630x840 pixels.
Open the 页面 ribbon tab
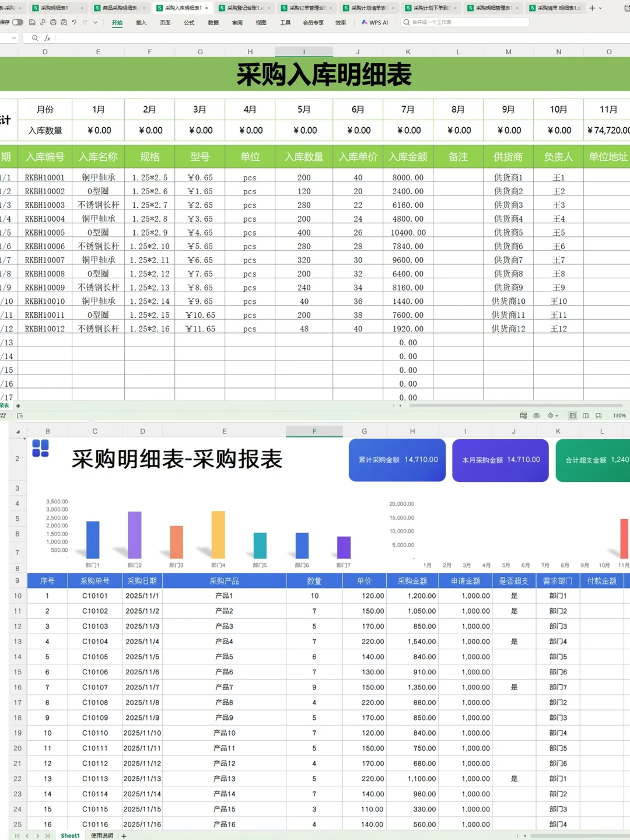[x=165, y=23]
